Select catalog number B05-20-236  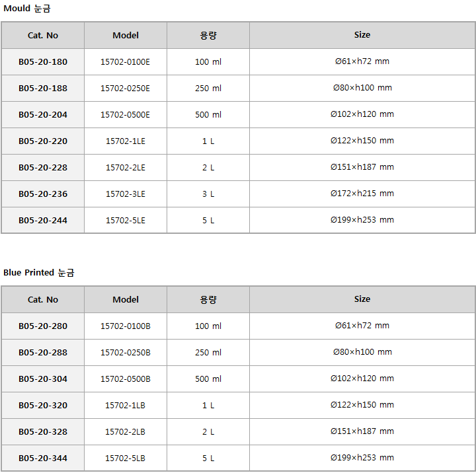pos(43,194)
